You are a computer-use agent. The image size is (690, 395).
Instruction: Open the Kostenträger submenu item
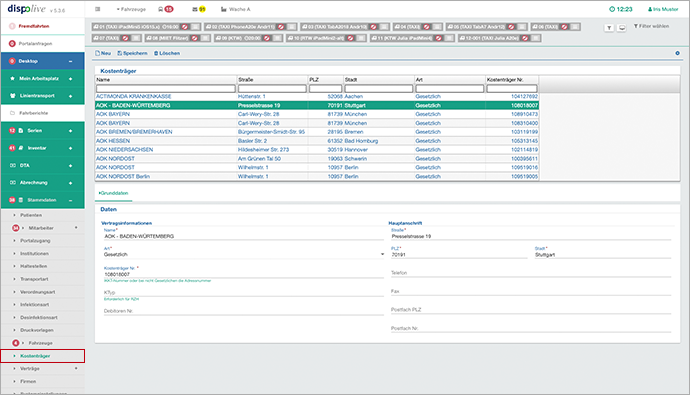tap(43, 356)
